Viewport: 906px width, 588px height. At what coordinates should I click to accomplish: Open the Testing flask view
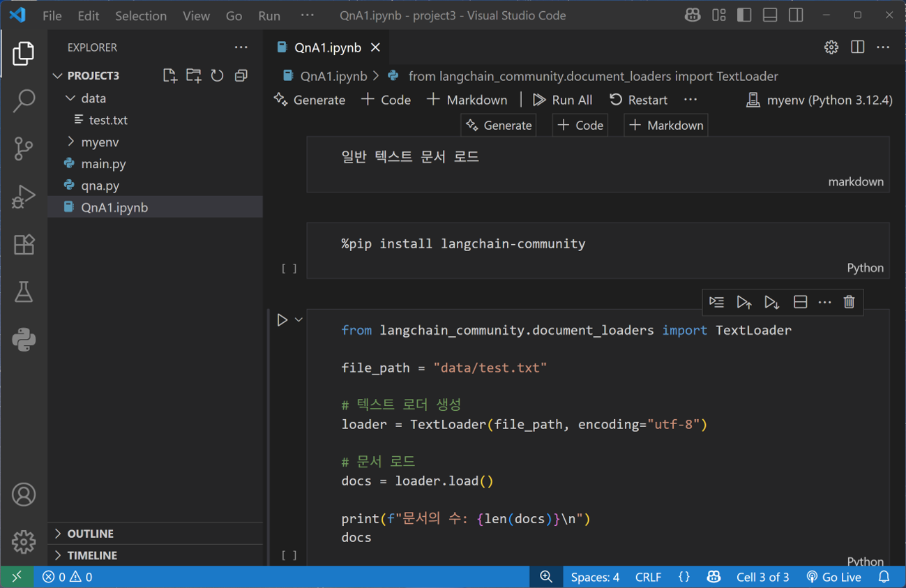24,292
